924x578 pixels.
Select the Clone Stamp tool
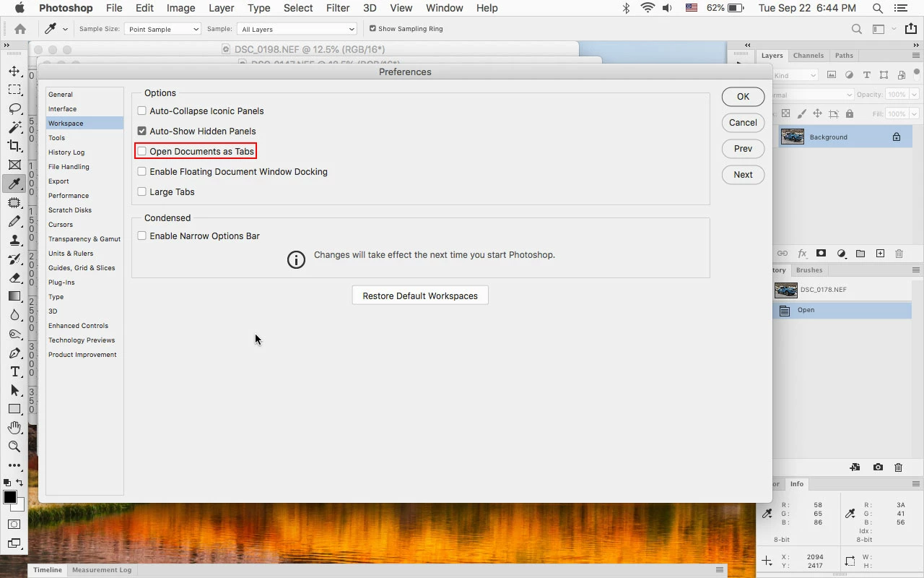pos(14,240)
